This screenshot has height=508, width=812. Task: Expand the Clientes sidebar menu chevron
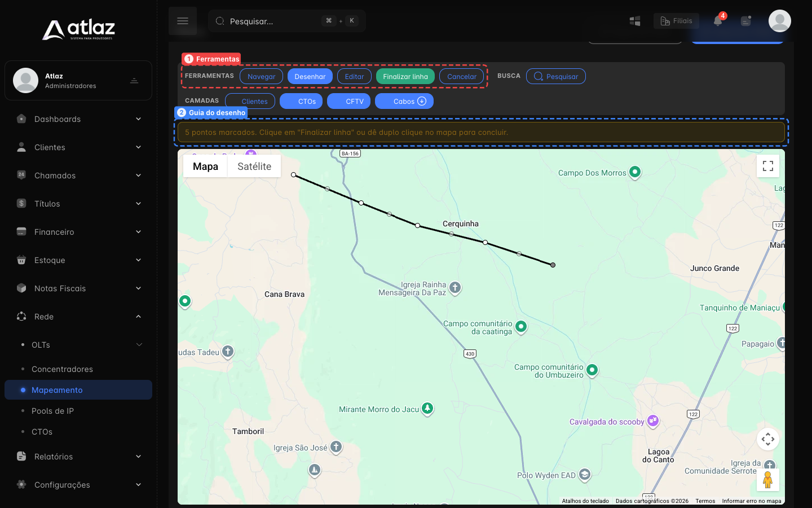point(138,147)
